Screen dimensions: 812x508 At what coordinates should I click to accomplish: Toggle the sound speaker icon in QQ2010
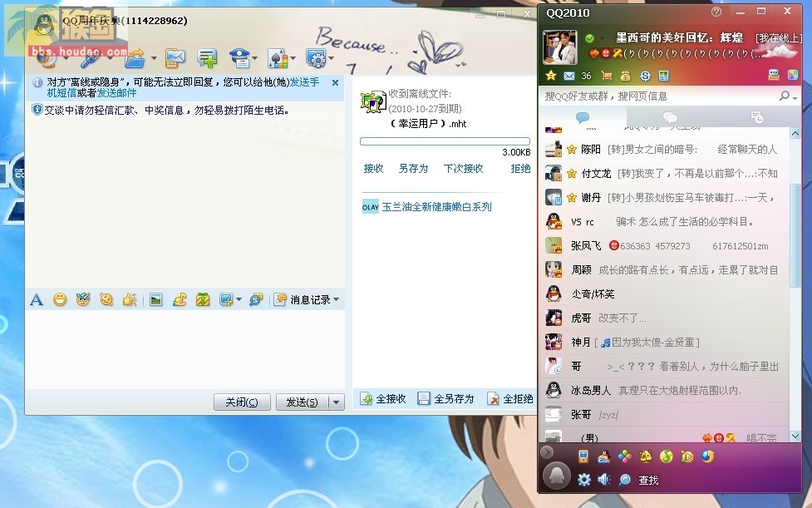[604, 480]
